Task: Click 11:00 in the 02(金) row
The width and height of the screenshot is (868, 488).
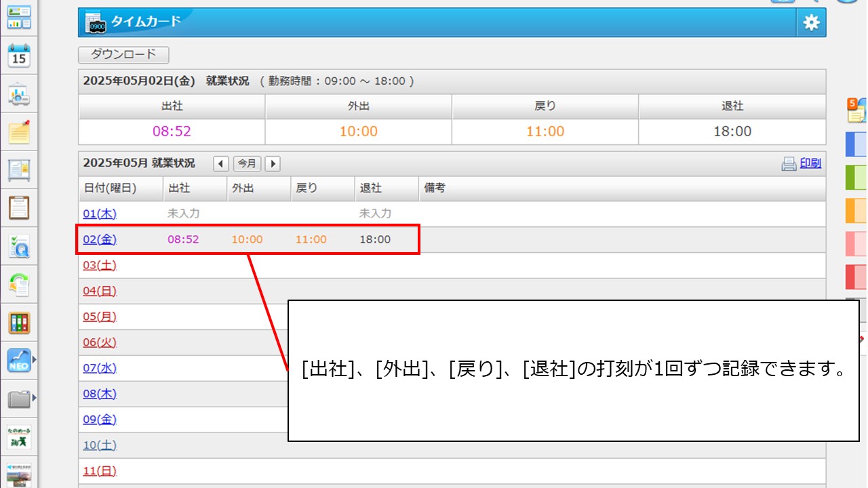Action: (x=311, y=239)
